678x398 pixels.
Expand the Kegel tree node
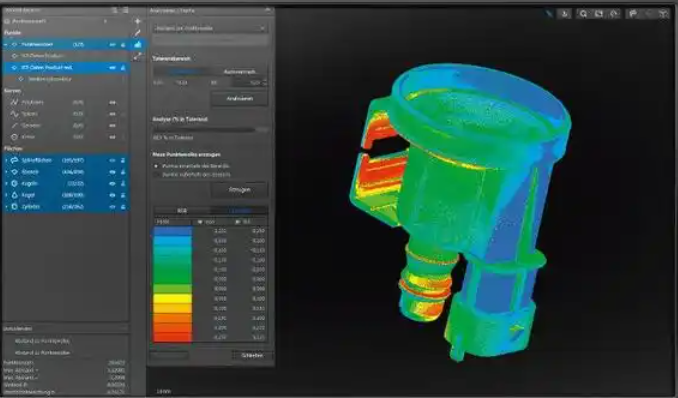pyautogui.click(x=6, y=195)
